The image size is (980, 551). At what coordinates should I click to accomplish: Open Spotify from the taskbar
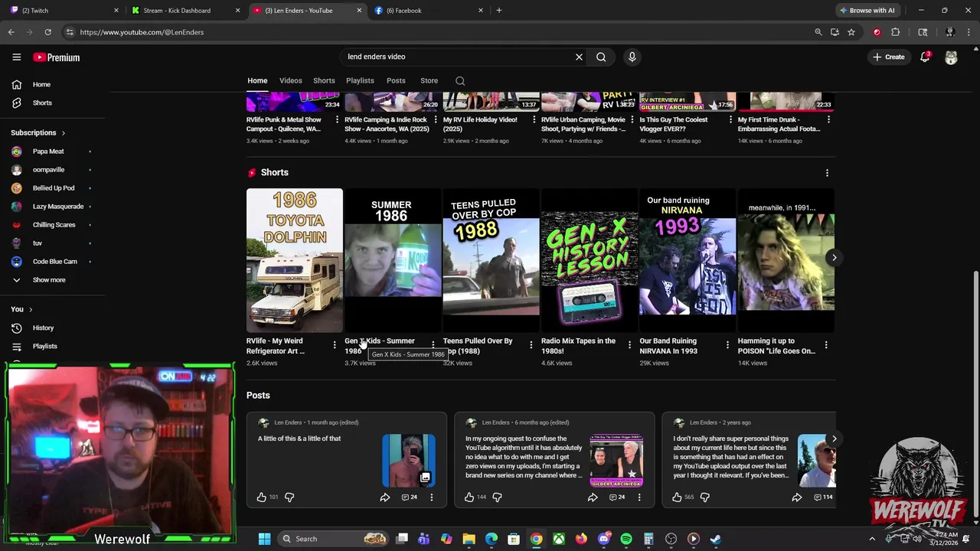[x=626, y=539]
